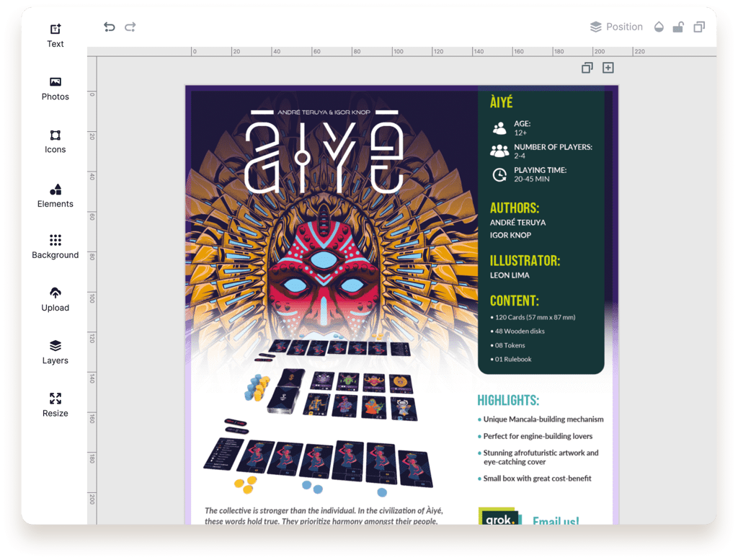Image resolution: width=738 pixels, height=560 pixels.
Task: Select 'Perfect for engine-building lovers' bullet
Action: [x=535, y=436]
